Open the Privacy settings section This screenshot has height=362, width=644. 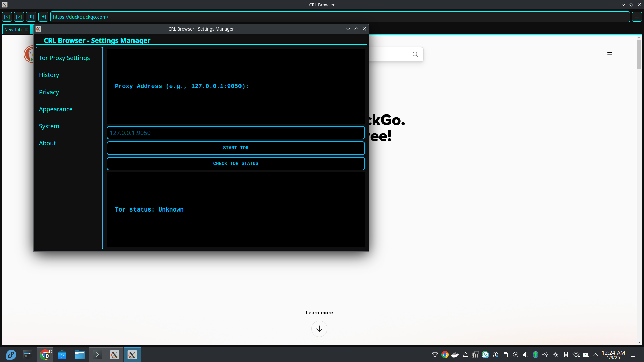(x=49, y=92)
